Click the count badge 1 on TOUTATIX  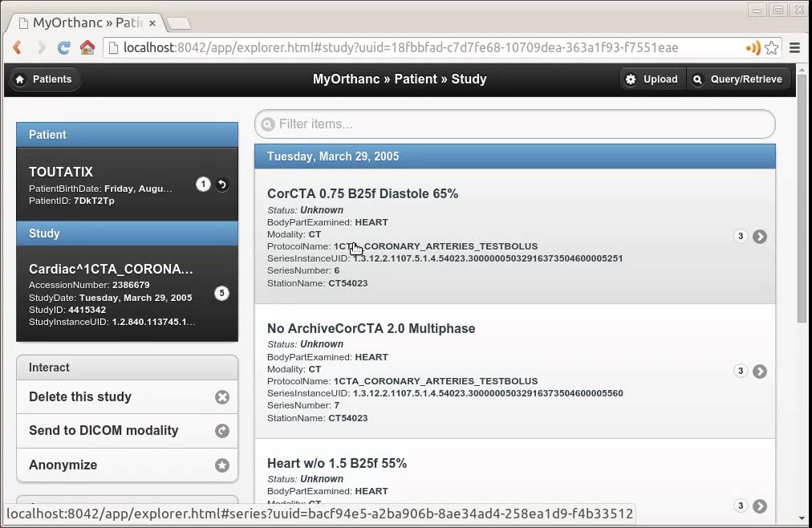[203, 185]
